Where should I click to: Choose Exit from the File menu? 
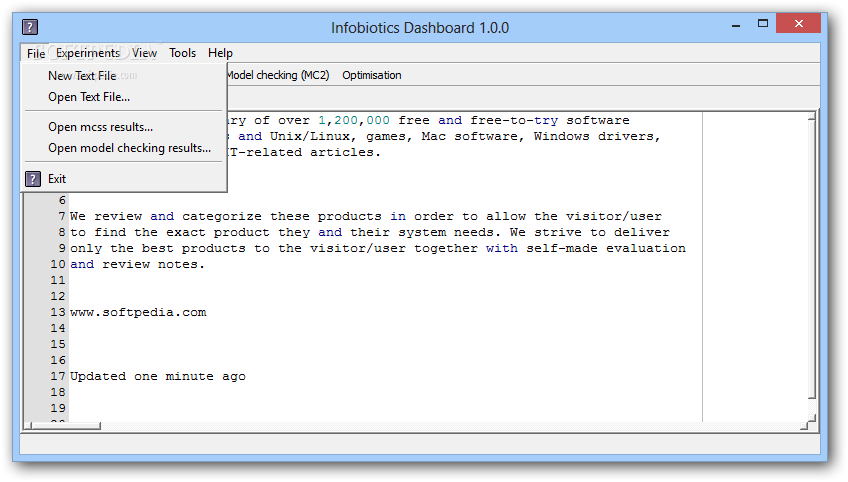pos(124,179)
